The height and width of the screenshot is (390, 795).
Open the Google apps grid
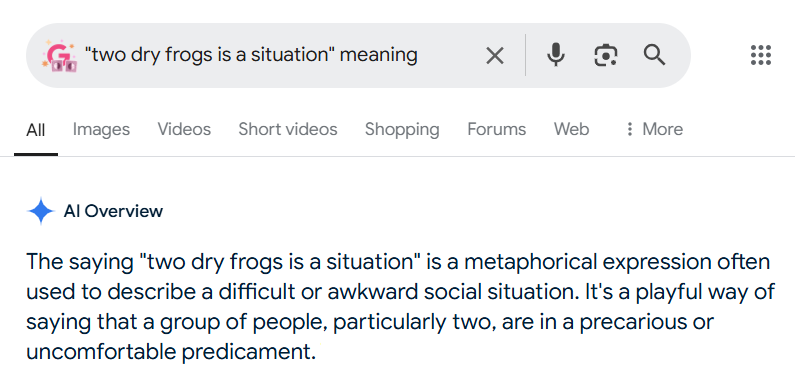(761, 55)
